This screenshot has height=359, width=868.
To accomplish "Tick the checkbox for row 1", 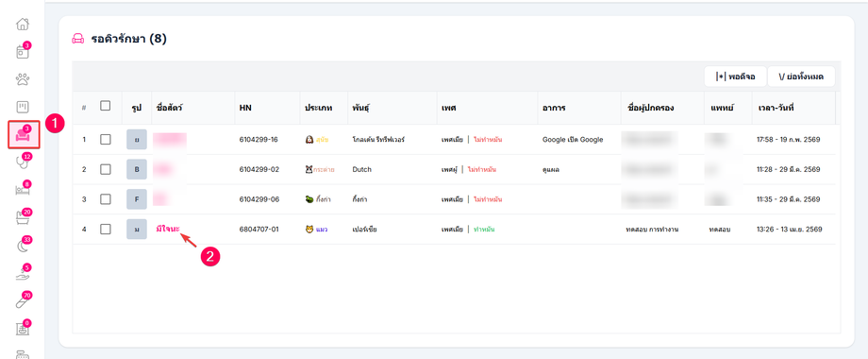I will coord(105,140).
